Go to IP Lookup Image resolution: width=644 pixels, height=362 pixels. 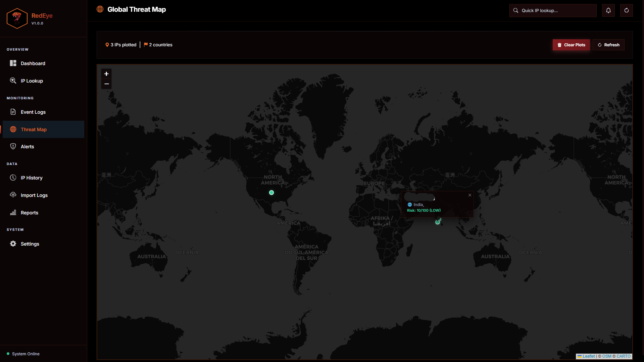(43, 81)
